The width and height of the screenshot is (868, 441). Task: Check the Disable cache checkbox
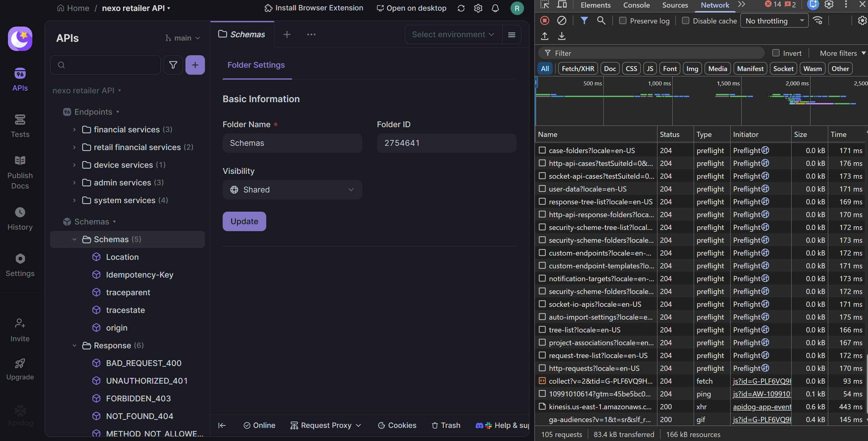[x=685, y=21]
